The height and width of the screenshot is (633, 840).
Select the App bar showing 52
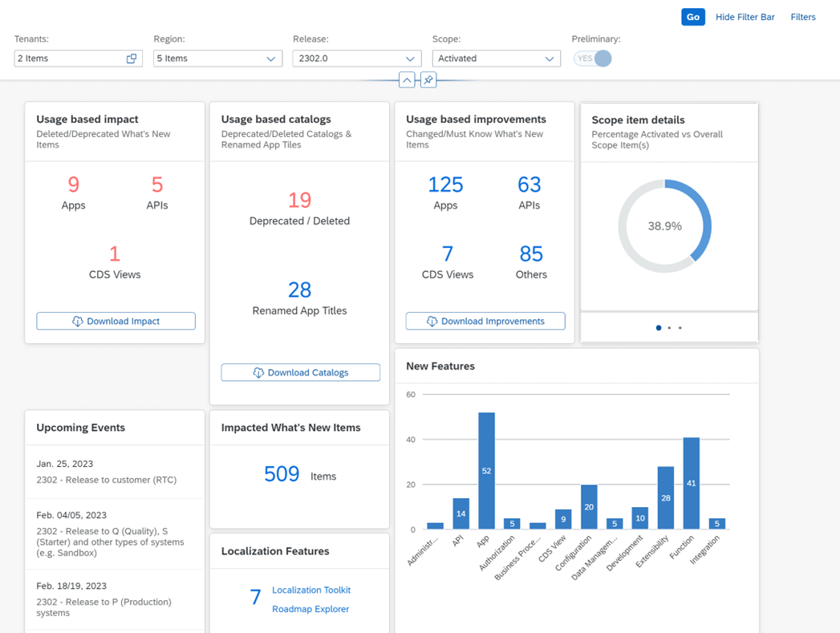(x=486, y=471)
